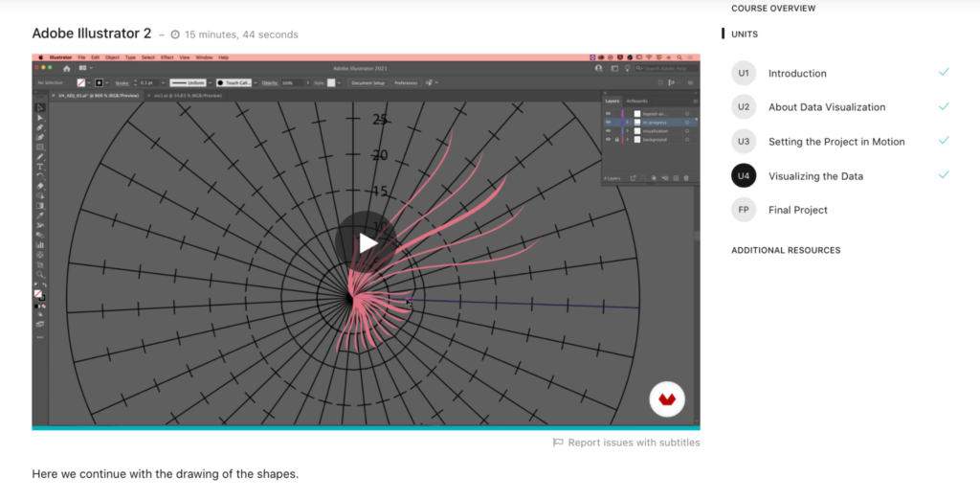Open the Final Project unit
The width and height of the screenshot is (980, 500).
point(798,210)
